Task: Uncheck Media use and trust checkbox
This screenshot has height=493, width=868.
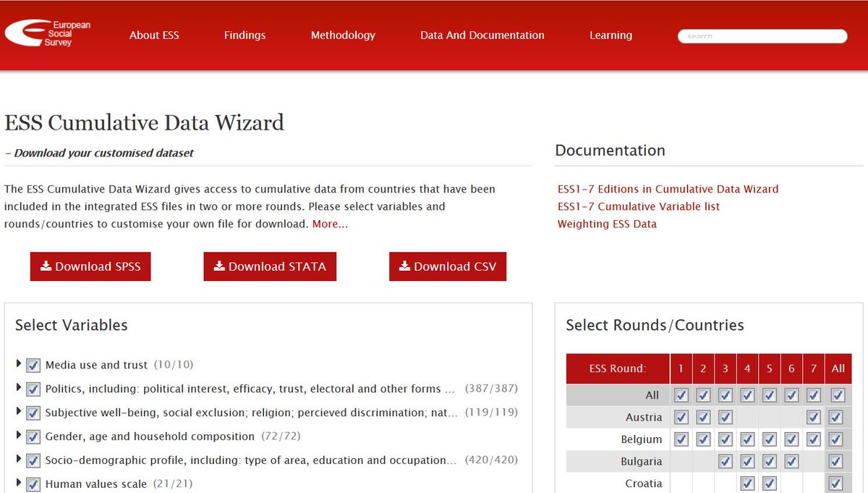Action: coord(33,366)
